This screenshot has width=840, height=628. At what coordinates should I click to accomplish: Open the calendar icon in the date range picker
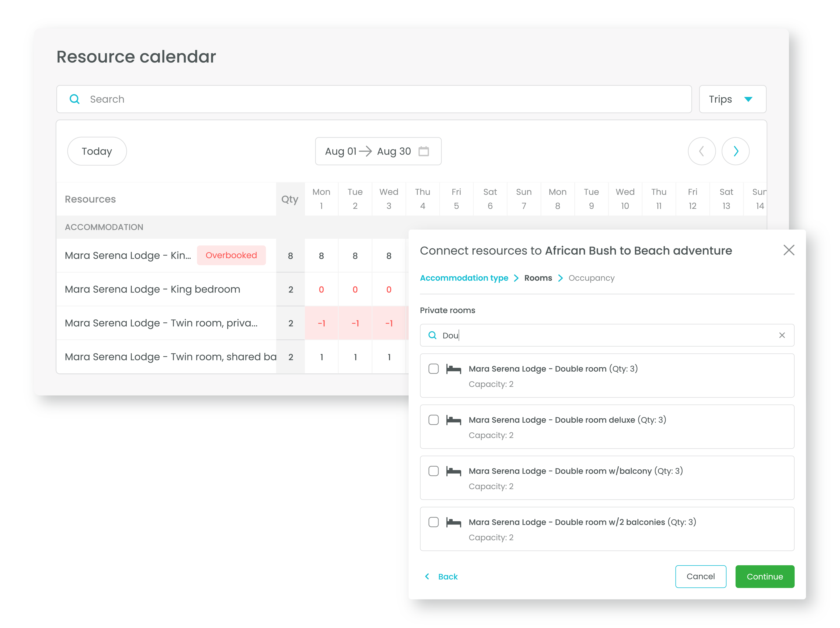click(x=424, y=151)
